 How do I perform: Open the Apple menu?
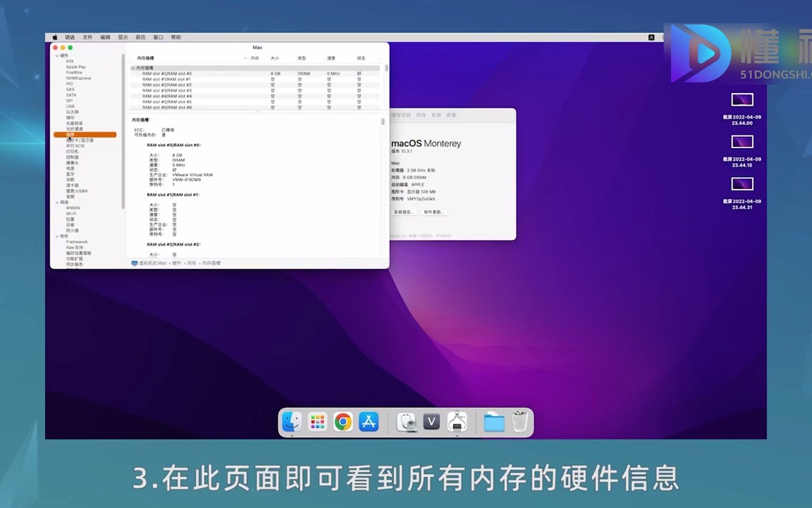click(x=55, y=37)
